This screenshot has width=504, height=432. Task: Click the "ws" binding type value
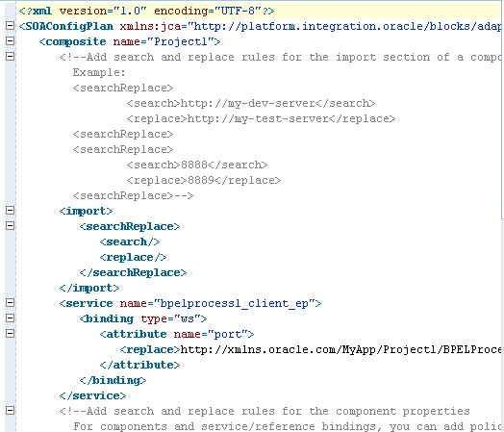click(187, 318)
